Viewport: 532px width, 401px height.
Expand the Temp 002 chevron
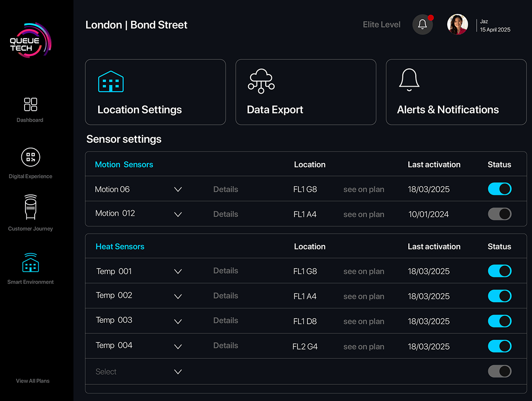(x=178, y=296)
